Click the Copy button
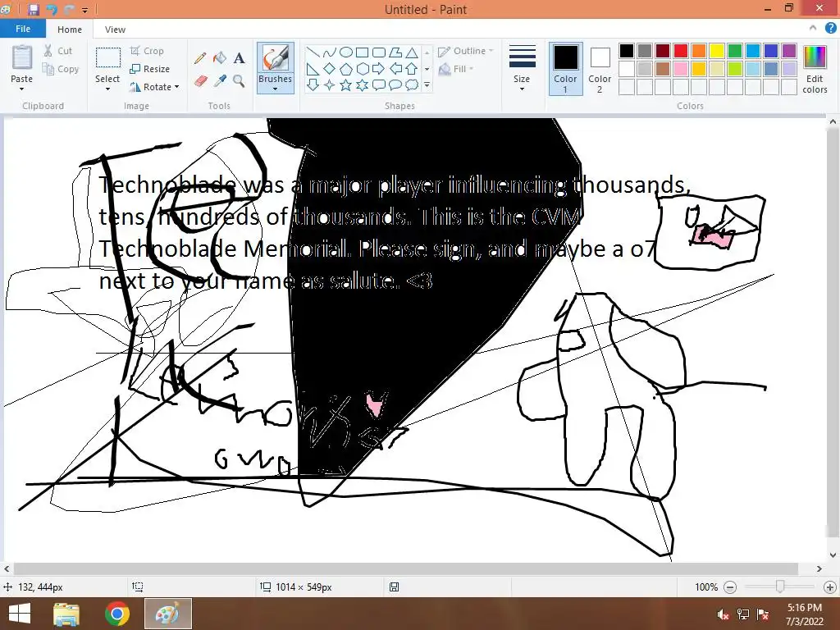The width and height of the screenshot is (840, 630). (x=61, y=69)
